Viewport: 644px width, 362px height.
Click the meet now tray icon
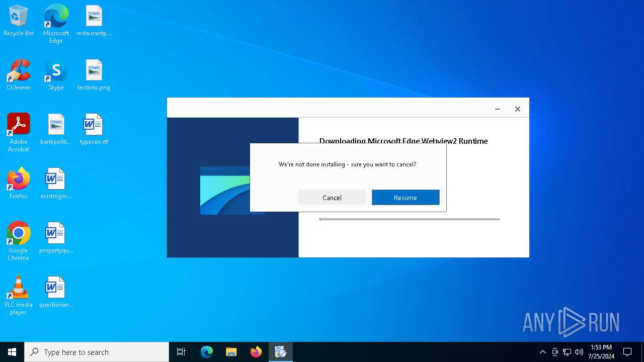555,352
